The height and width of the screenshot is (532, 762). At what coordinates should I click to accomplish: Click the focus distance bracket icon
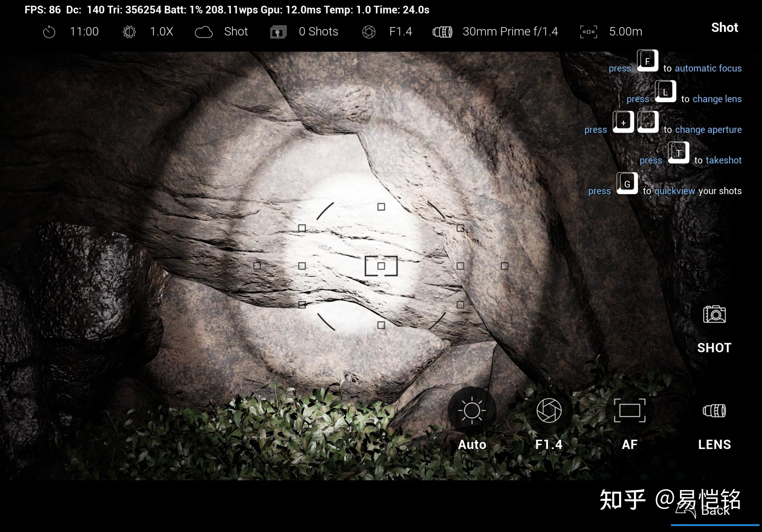tap(588, 32)
